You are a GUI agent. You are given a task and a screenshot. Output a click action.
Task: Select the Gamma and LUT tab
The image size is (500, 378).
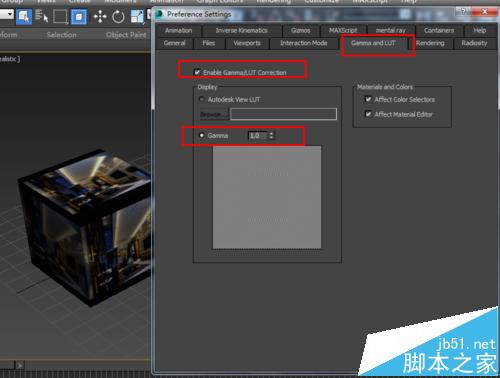pyautogui.click(x=373, y=43)
